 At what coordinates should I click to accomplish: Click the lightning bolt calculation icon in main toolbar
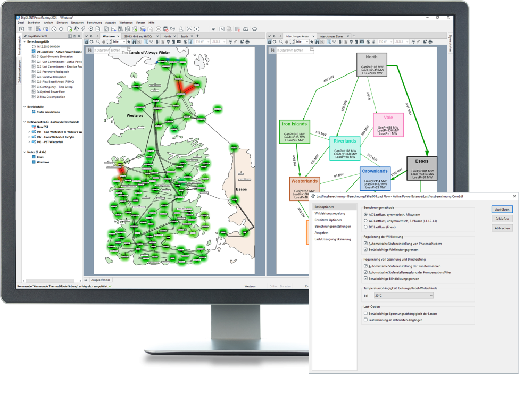click(84, 29)
